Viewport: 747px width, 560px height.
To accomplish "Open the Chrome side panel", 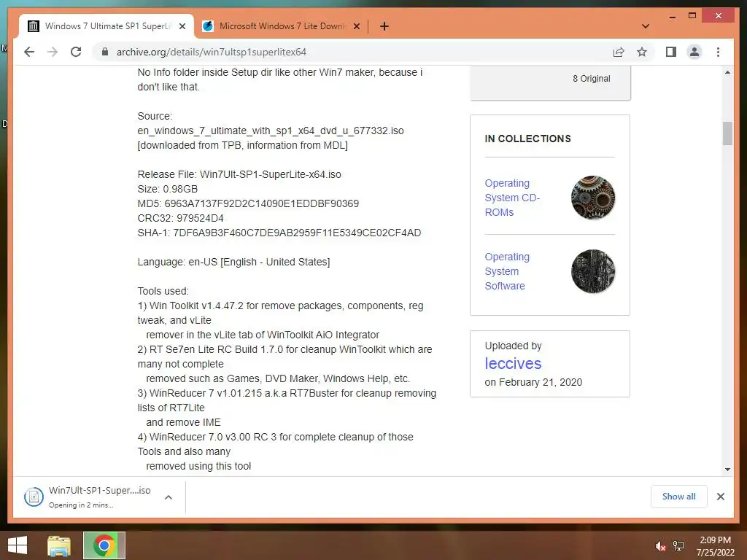I will point(671,52).
